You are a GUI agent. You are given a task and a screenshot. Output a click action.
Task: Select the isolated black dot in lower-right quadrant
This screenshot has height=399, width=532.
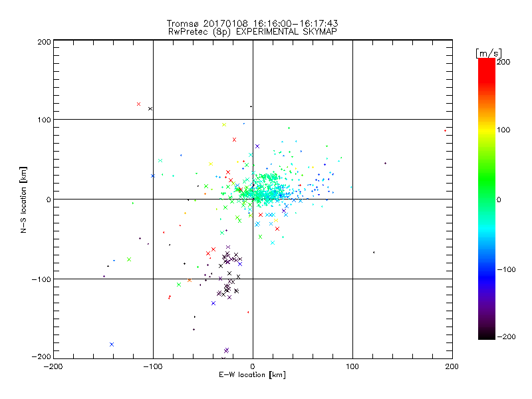[374, 252]
